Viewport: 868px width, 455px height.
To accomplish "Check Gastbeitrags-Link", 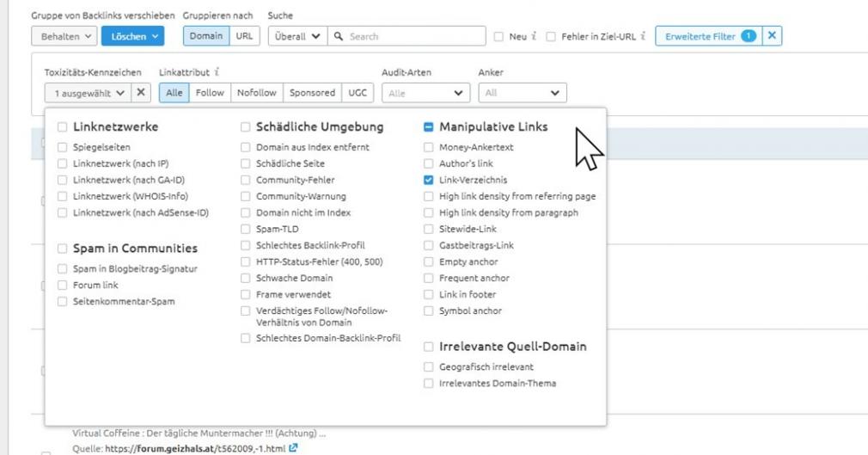I will [429, 245].
